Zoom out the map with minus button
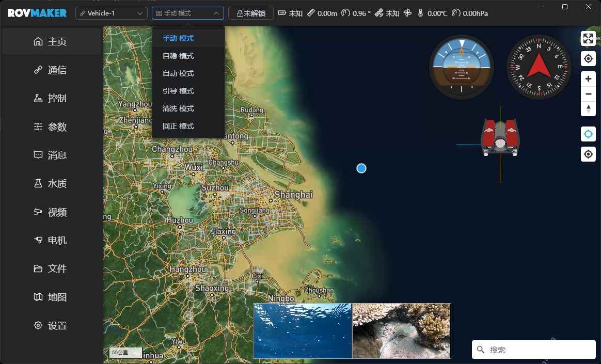 tap(588, 94)
